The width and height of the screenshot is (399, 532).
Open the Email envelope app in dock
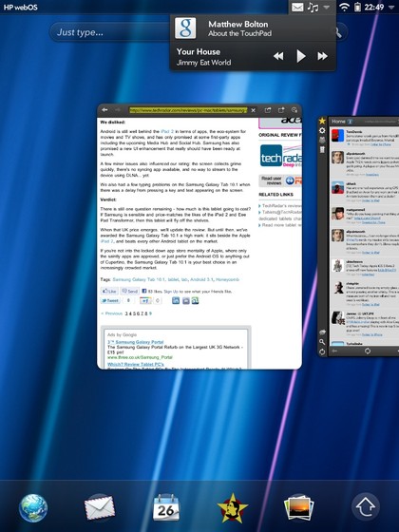click(99, 508)
